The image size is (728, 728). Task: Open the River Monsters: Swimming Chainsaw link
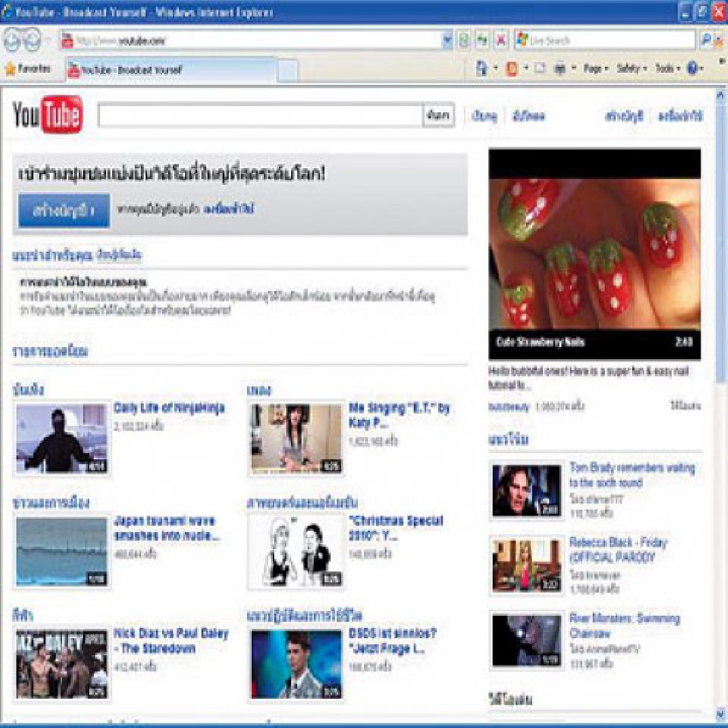click(x=624, y=625)
